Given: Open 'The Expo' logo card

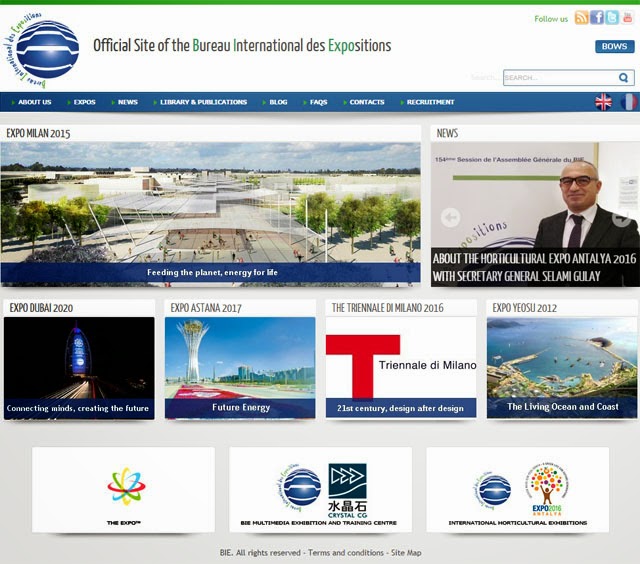Looking at the screenshot, I should pyautogui.click(x=123, y=490).
